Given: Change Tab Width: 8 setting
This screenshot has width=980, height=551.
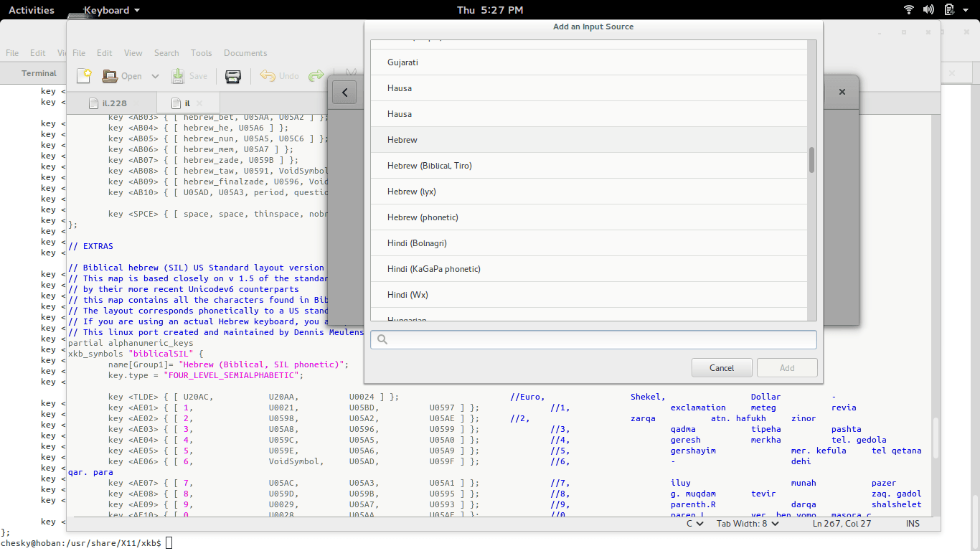Looking at the screenshot, I should 748,524.
